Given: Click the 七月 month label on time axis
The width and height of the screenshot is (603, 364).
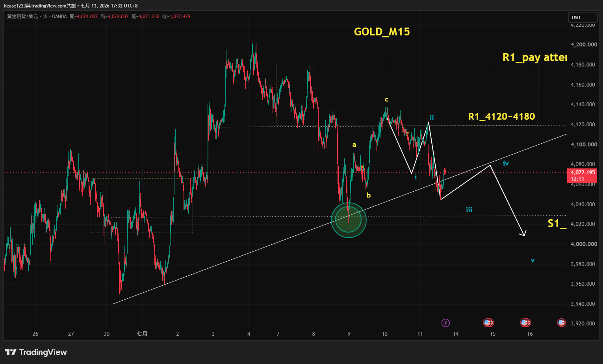Looking at the screenshot, I should coord(142,334).
